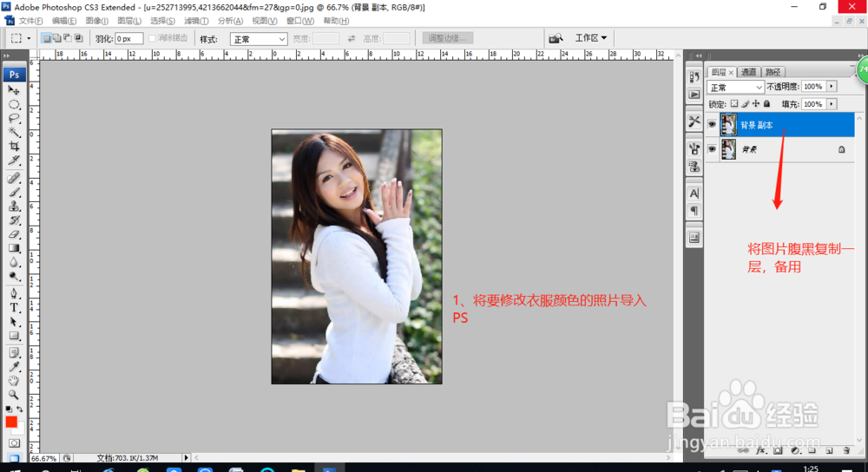Hide the 背景 layer
Image resolution: width=868 pixels, height=472 pixels.
point(712,149)
